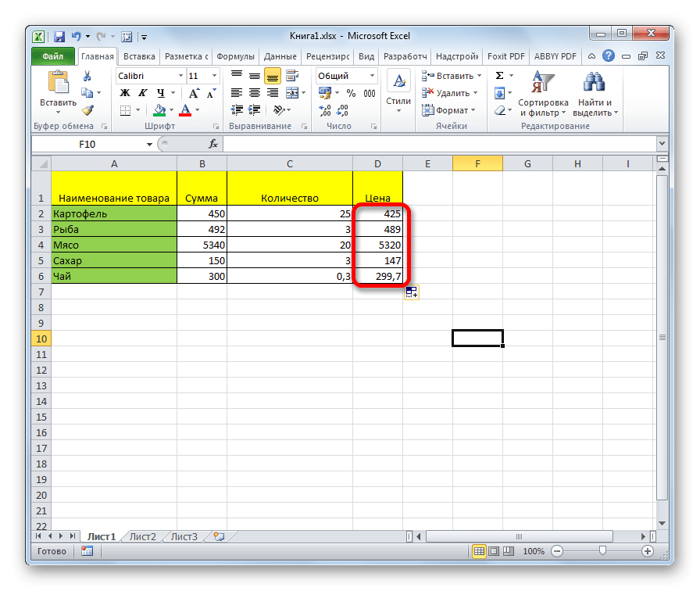The image size is (700, 591).
Task: Click the insert function fx button
Action: click(213, 144)
